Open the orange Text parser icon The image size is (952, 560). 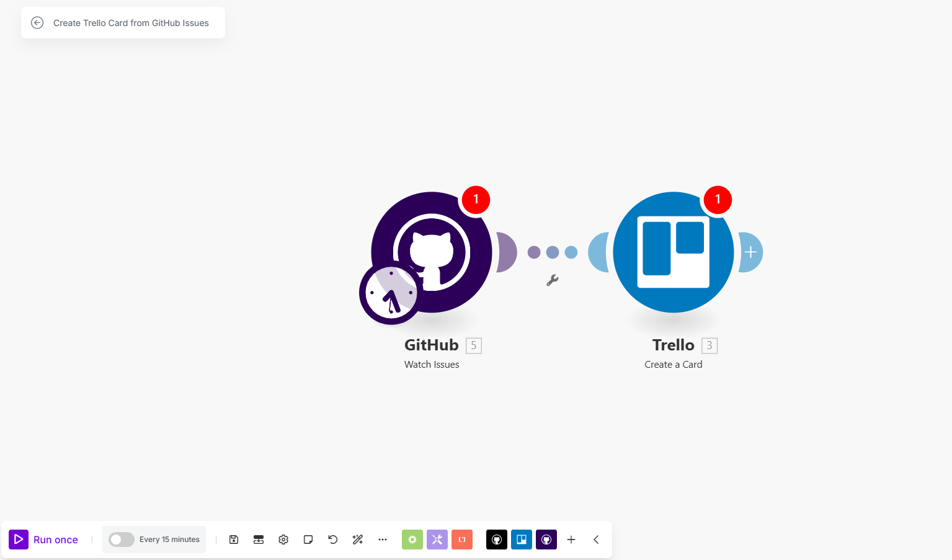[462, 540]
